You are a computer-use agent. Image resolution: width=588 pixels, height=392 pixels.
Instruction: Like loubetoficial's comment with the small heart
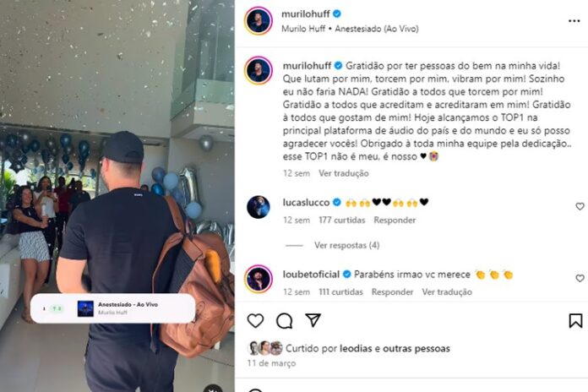tap(580, 278)
